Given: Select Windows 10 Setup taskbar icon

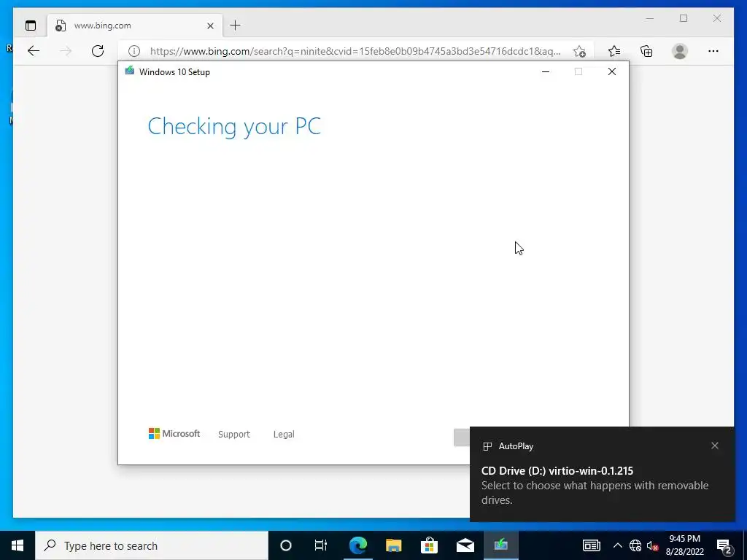Looking at the screenshot, I should click(x=500, y=545).
